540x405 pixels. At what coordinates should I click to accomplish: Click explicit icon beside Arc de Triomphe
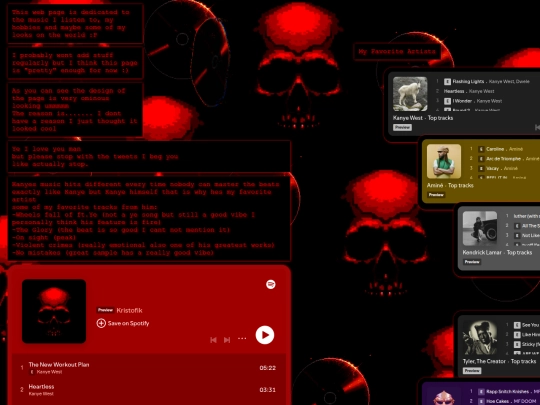(481, 159)
